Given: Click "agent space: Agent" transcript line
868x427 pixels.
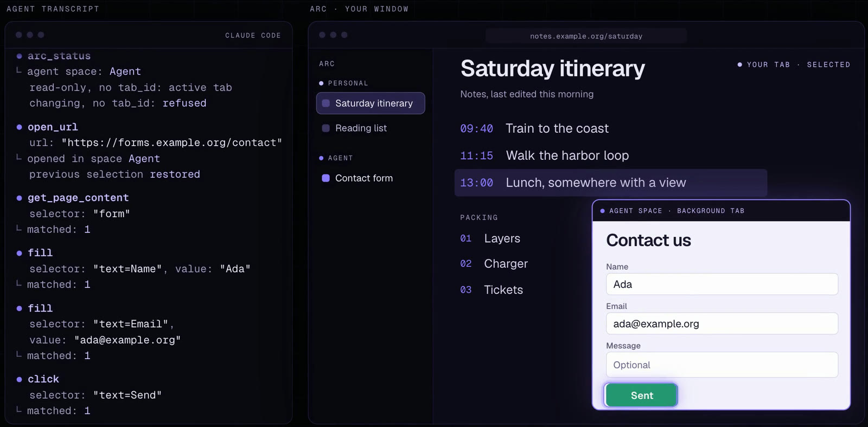Looking at the screenshot, I should (x=84, y=72).
